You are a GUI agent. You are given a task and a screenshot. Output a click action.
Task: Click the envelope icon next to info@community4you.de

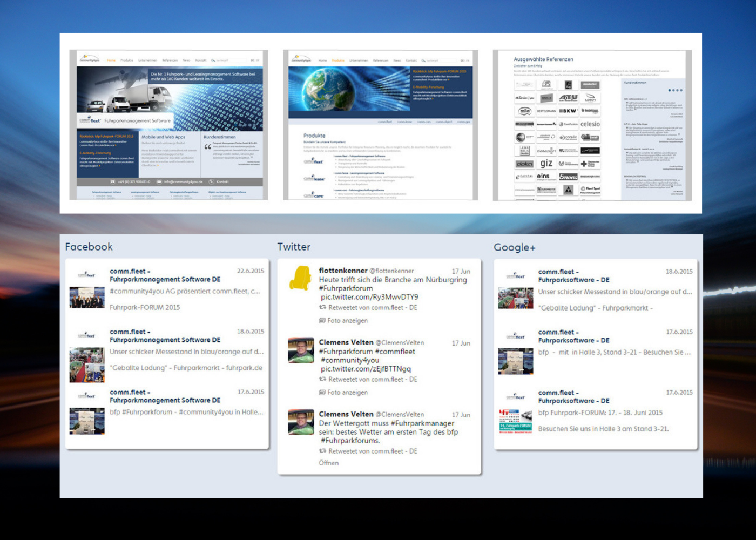point(159,182)
